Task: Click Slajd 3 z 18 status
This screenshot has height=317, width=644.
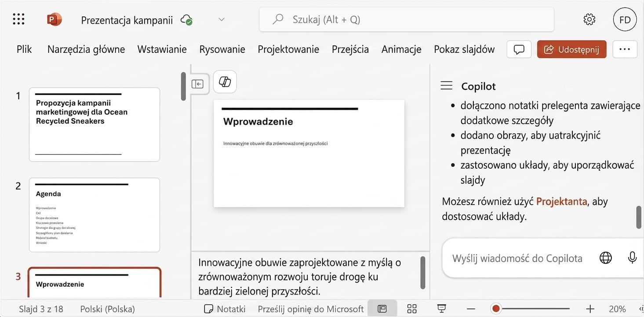Action: [x=41, y=309]
